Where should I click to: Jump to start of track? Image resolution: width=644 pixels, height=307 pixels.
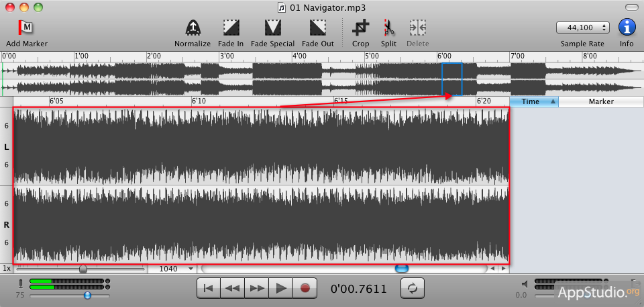209,288
